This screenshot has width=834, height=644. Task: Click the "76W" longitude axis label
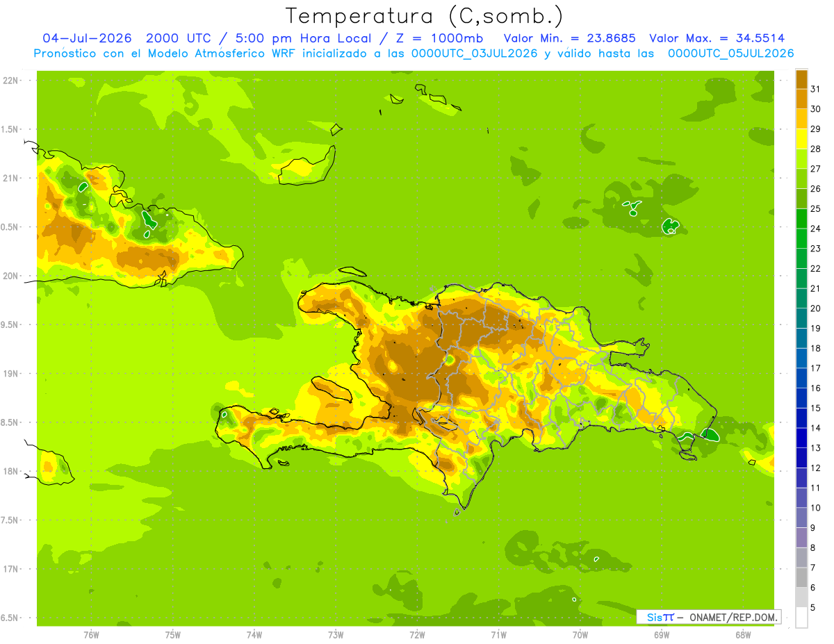click(x=91, y=634)
